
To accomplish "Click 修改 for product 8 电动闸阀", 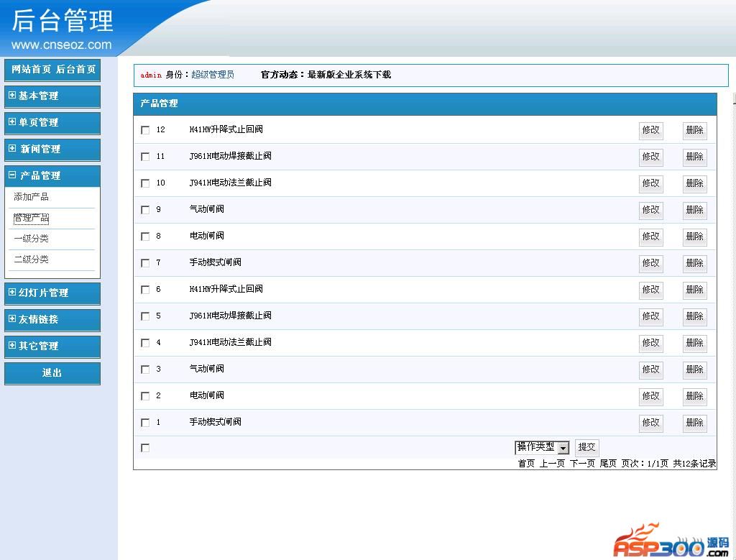I will [x=651, y=237].
